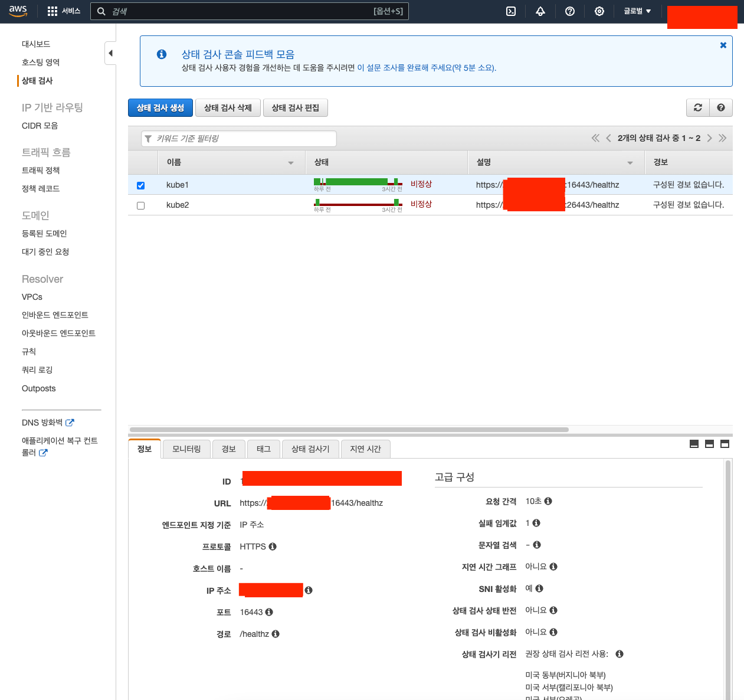744x700 pixels.
Task: Click the kube2 status history bar
Action: pos(358,203)
